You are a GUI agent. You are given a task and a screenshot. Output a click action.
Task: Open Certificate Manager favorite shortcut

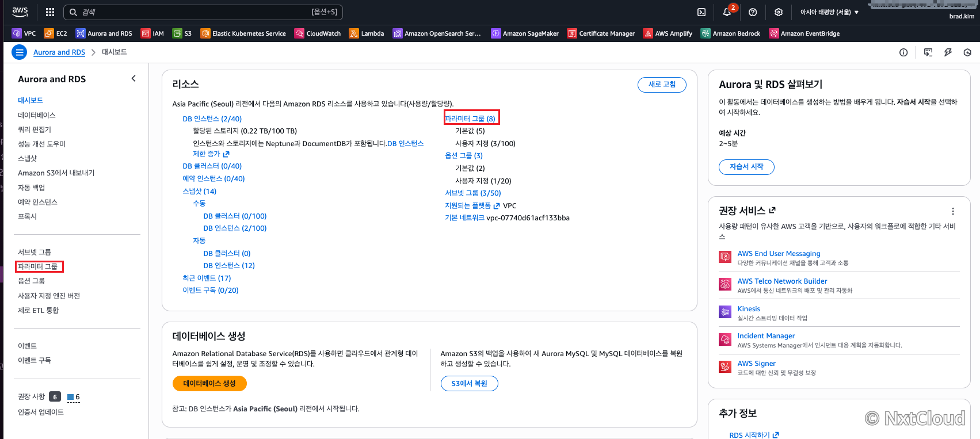tap(601, 33)
